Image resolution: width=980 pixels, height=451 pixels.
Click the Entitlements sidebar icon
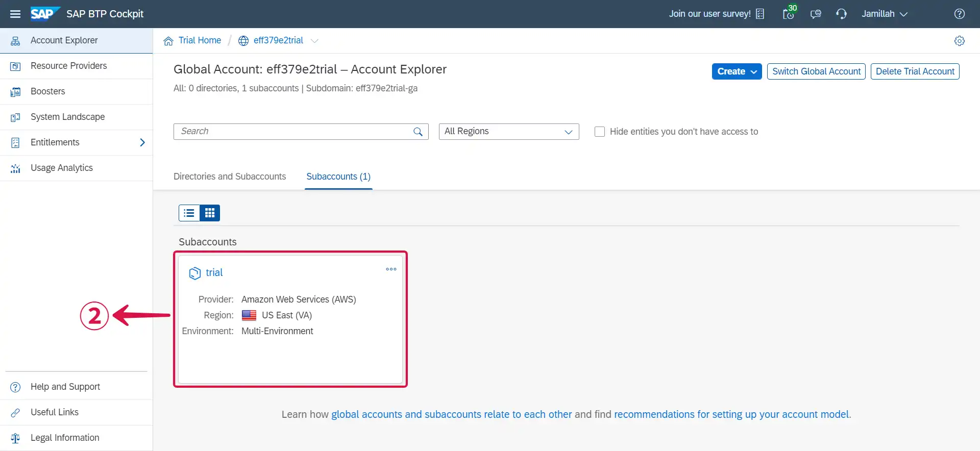pos(15,143)
